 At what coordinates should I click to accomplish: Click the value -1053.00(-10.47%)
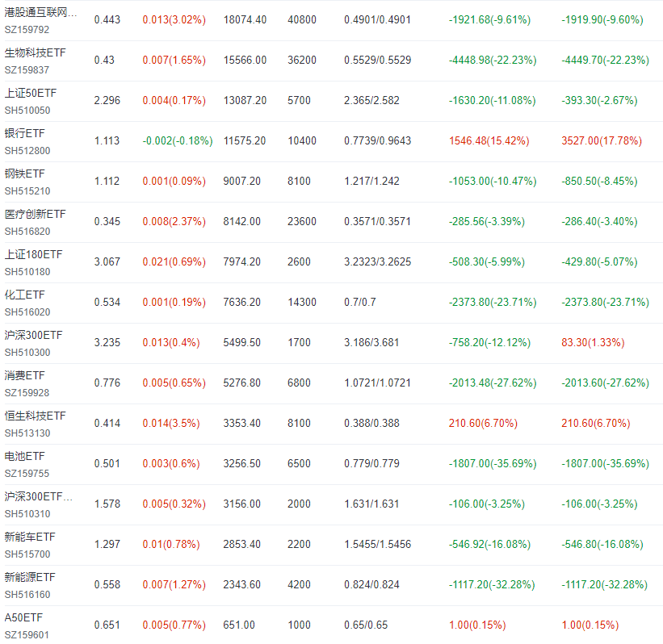[493, 182]
